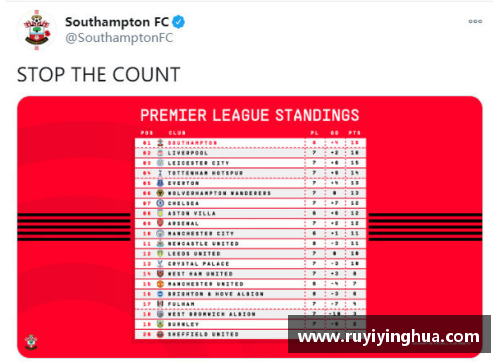Click the Arsenal crest icon in standings
The height and width of the screenshot is (362, 500).
[160, 223]
